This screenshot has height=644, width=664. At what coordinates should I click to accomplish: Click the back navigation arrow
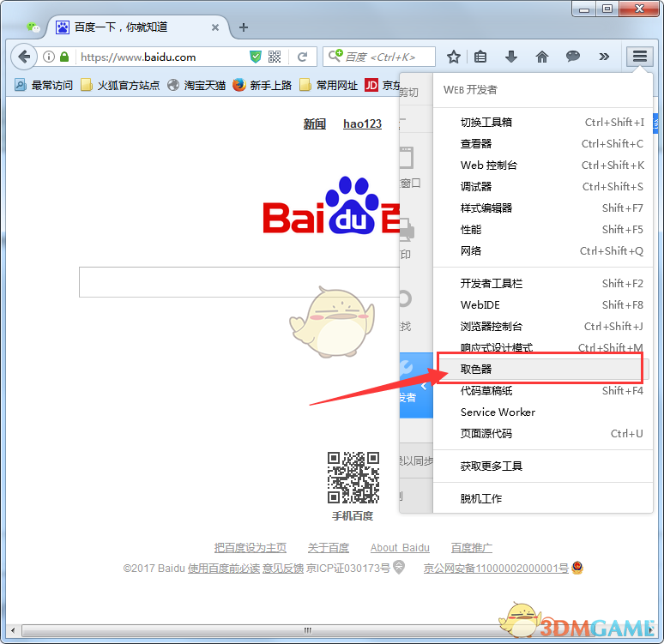[x=24, y=57]
